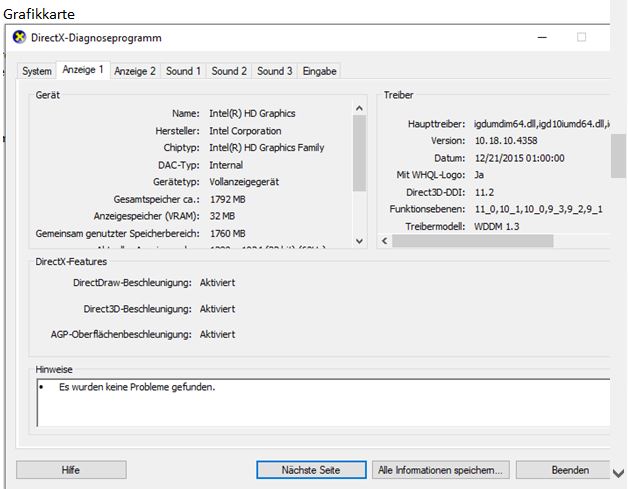This screenshot has height=489, width=628.
Task: Go to the Sound 1 tab
Action: (183, 71)
